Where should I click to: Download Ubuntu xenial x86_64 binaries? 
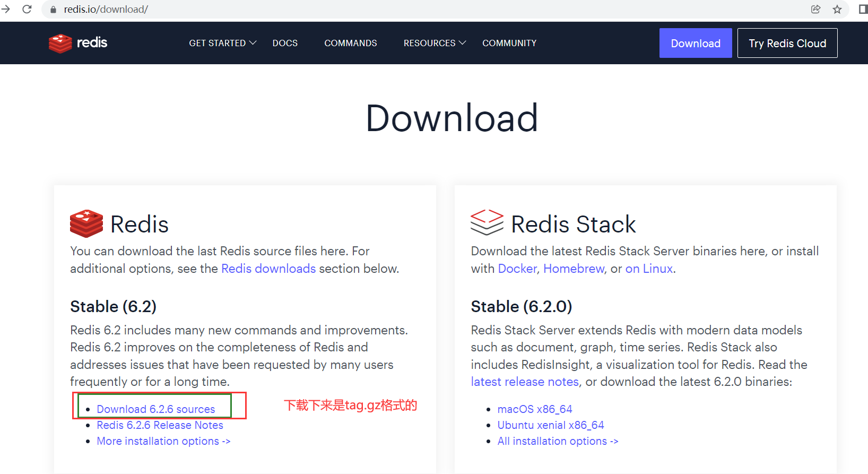click(x=551, y=425)
